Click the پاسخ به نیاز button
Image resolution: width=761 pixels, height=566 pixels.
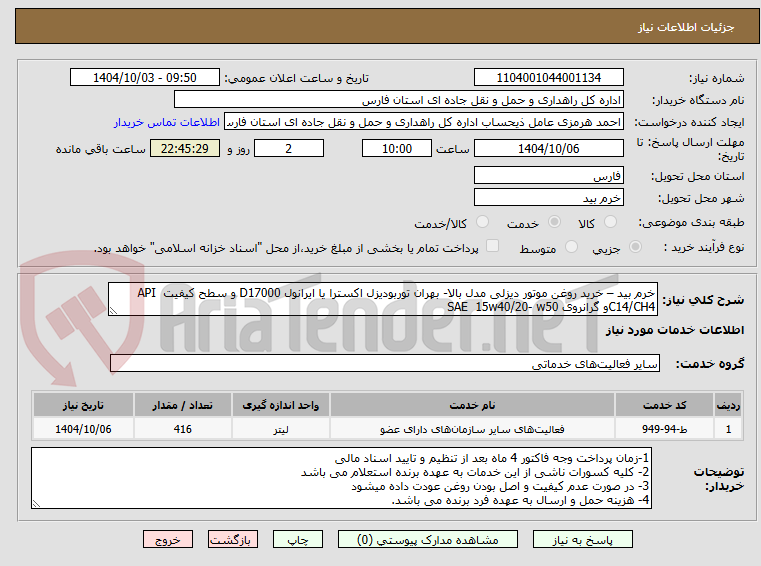(582, 540)
